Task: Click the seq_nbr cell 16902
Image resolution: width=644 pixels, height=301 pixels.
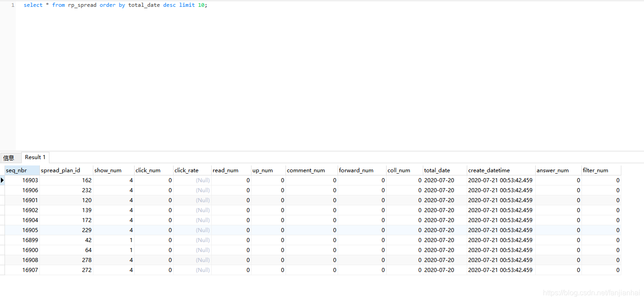Action: (x=22, y=210)
